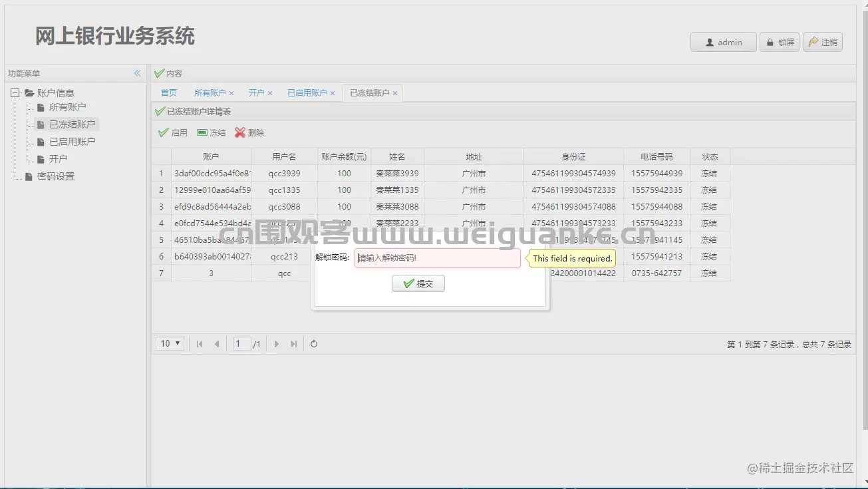
Task: Click the 删除 toolbar button
Action: point(249,133)
